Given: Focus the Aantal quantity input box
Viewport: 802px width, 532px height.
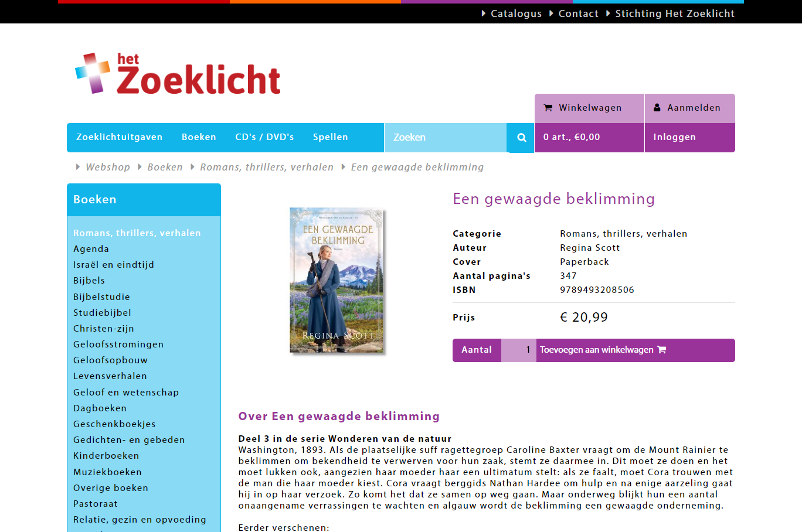Looking at the screenshot, I should (x=519, y=350).
